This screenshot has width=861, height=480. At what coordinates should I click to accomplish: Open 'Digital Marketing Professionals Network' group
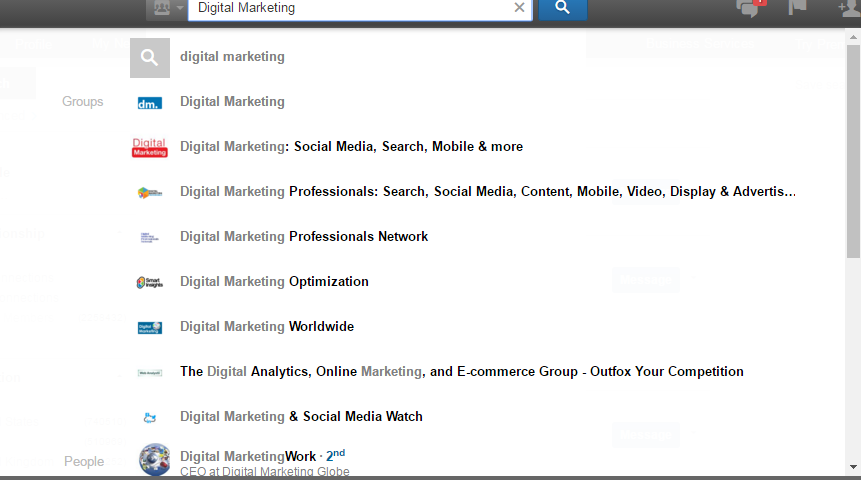click(304, 237)
